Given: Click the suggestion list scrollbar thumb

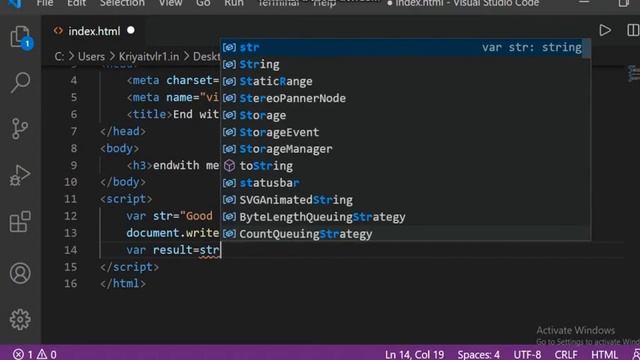Looking at the screenshot, I should 587,49.
